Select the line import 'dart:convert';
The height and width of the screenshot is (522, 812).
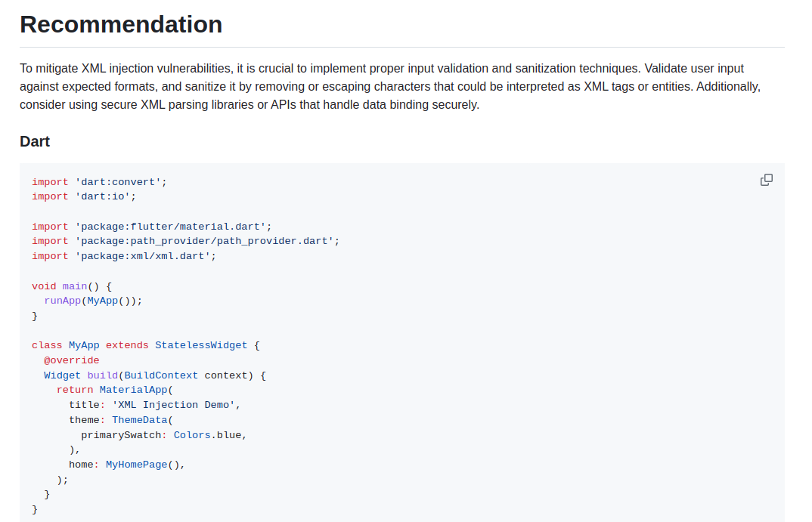pyautogui.click(x=100, y=182)
